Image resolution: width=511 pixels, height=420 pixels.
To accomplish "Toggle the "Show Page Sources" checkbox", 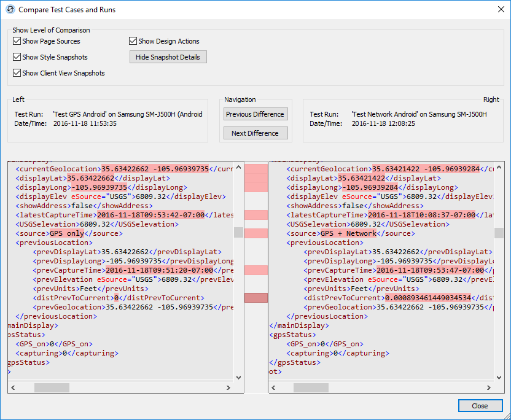I will pyautogui.click(x=16, y=41).
